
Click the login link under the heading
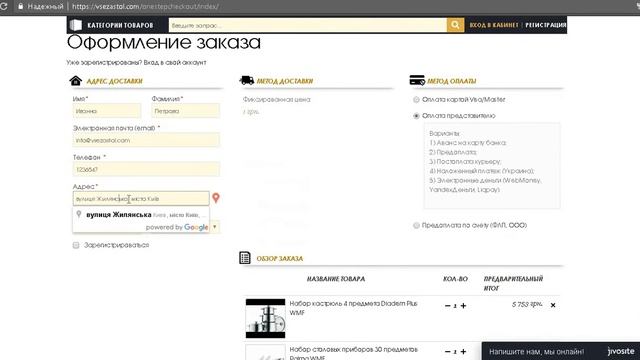pyautogui.click(x=175, y=62)
